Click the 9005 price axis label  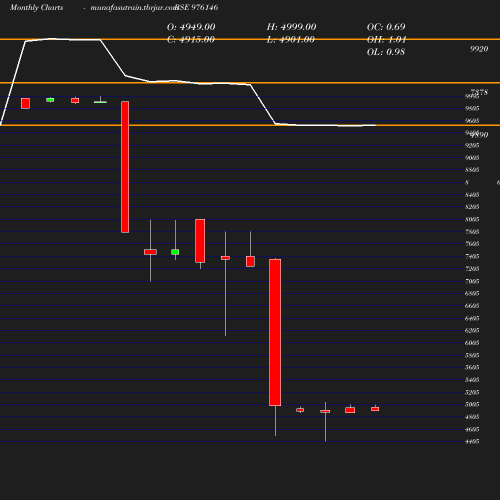pos(472,158)
